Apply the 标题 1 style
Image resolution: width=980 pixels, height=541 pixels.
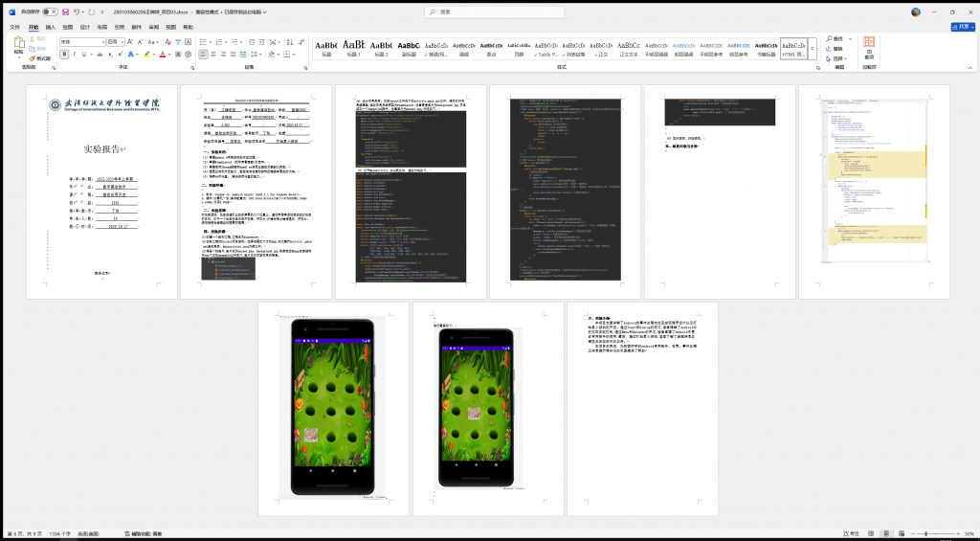coord(354,49)
